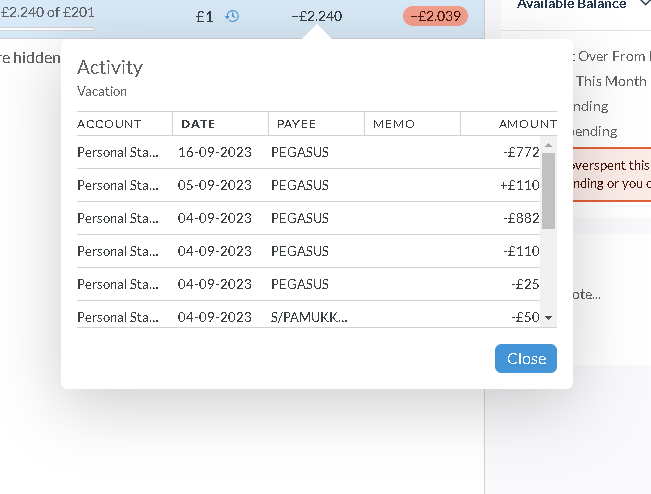Click the £1 assigned amount field

pos(204,17)
